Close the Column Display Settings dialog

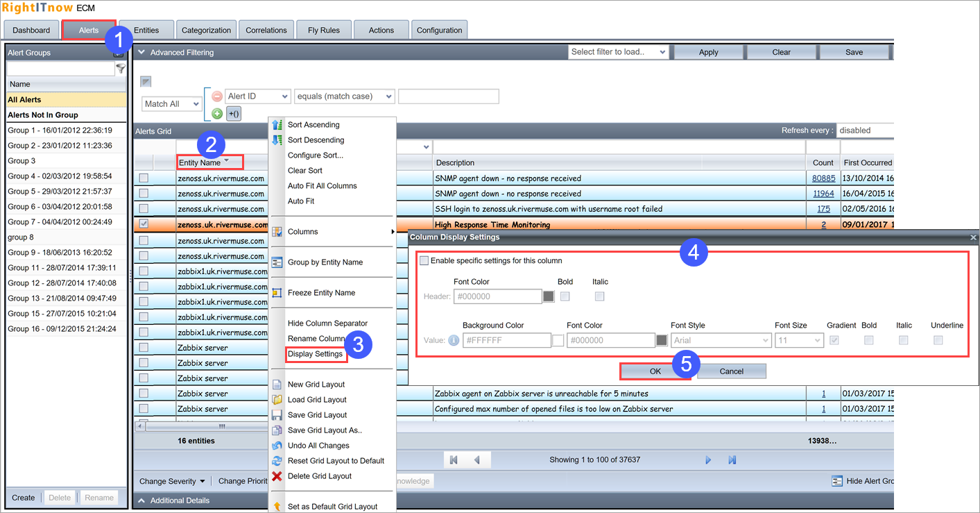click(x=973, y=237)
